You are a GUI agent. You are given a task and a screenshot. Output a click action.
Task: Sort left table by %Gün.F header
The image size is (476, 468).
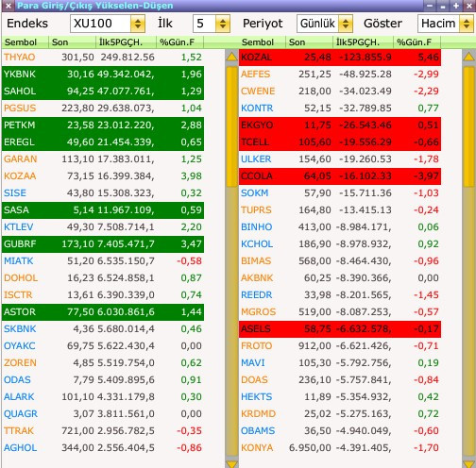pyautogui.click(x=180, y=42)
